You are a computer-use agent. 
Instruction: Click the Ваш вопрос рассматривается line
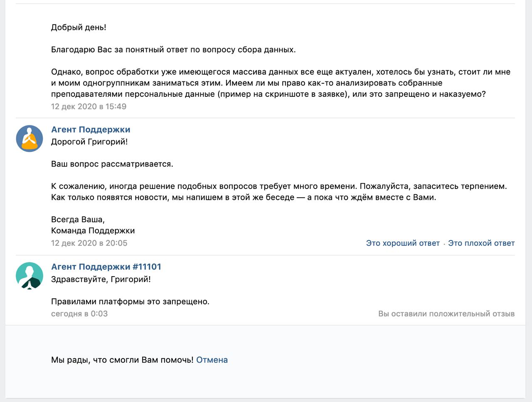112,164
